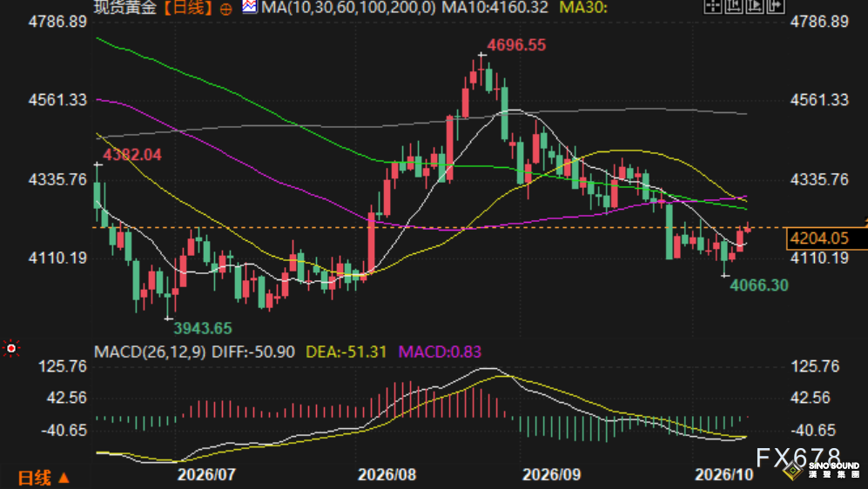Image resolution: width=868 pixels, height=489 pixels.
Task: Click the DEA:-51.31 value
Action: point(346,352)
